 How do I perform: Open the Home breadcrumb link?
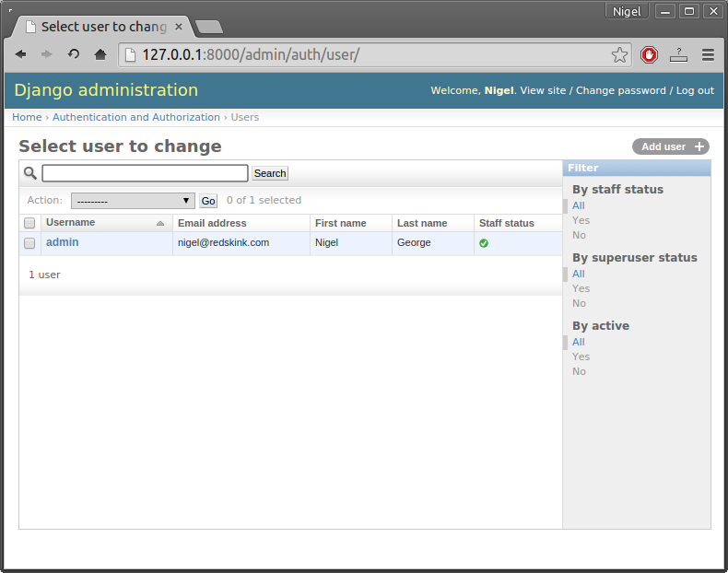point(27,117)
